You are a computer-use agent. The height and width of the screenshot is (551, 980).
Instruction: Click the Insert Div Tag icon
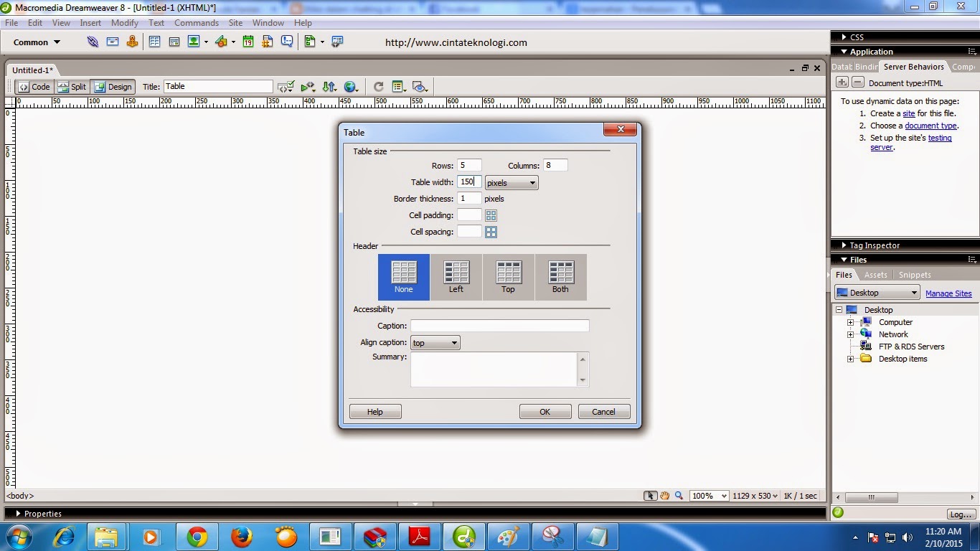[174, 42]
